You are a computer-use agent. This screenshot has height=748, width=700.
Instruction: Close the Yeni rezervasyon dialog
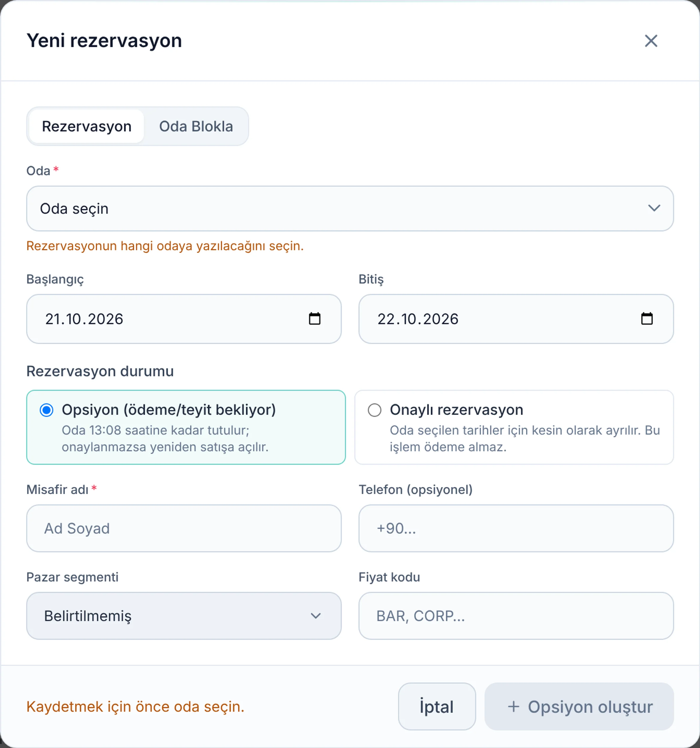pos(651,41)
